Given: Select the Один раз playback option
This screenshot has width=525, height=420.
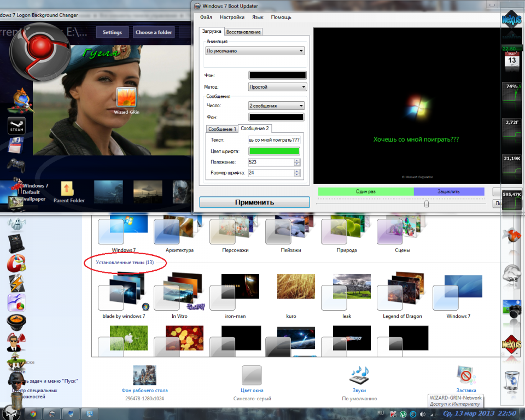Looking at the screenshot, I should click(366, 191).
